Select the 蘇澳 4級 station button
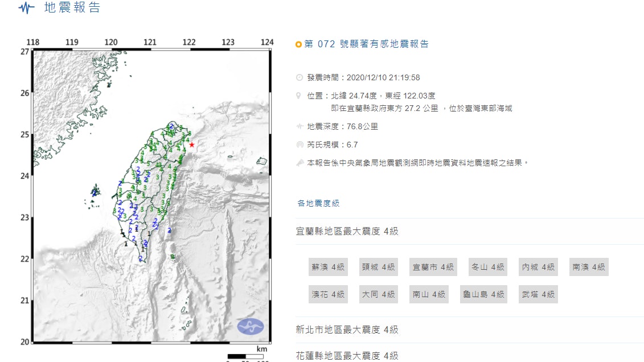 click(x=328, y=267)
